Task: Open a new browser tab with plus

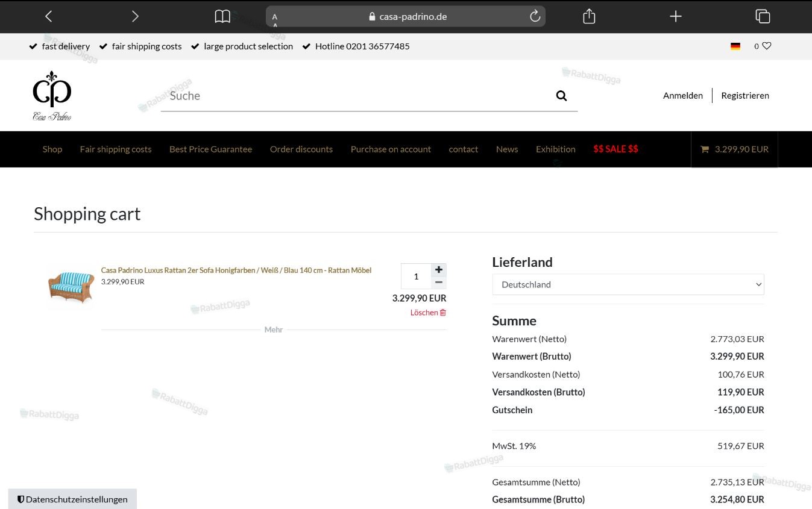Action: (x=676, y=16)
